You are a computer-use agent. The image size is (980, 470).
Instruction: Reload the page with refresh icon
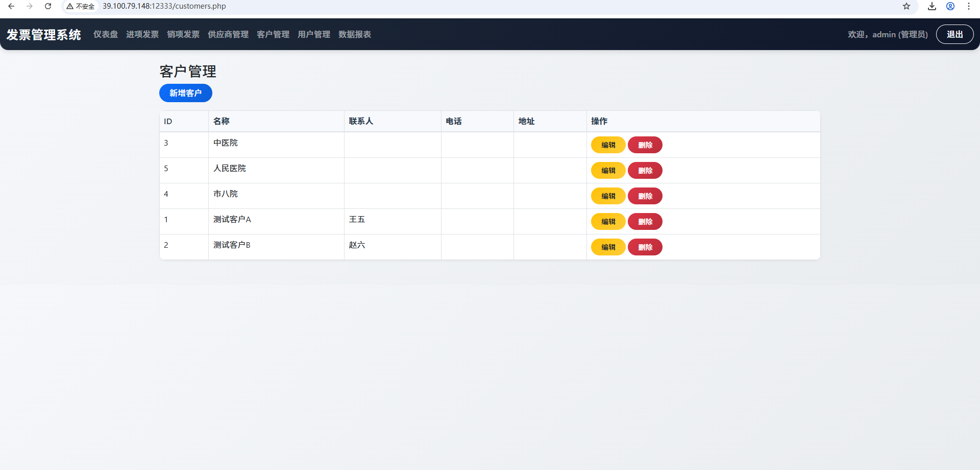(x=48, y=6)
